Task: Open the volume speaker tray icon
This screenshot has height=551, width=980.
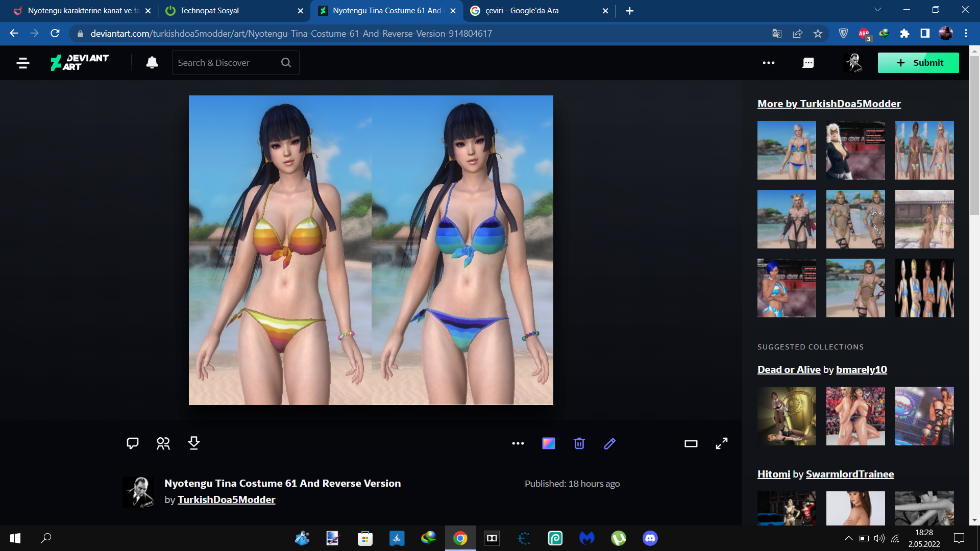Action: click(x=879, y=538)
